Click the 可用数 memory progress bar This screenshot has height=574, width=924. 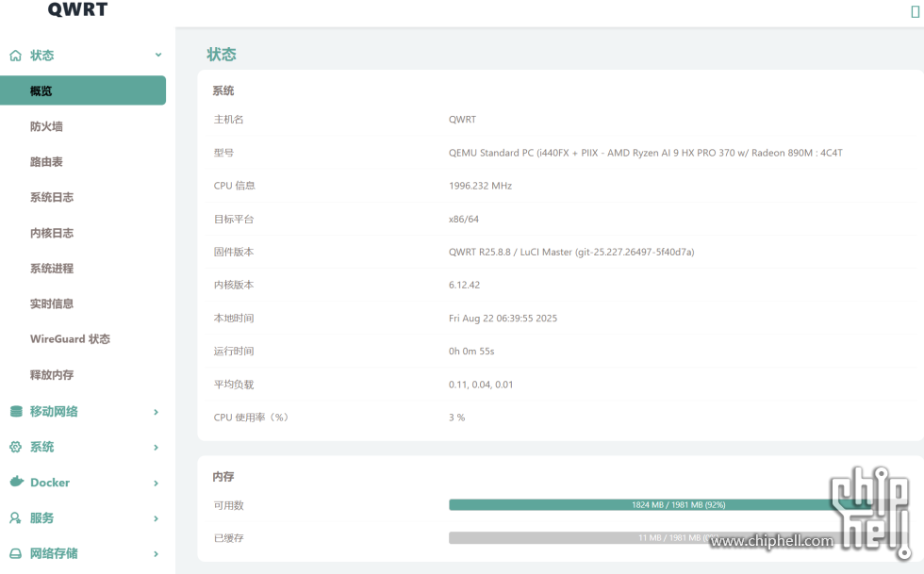pos(678,504)
